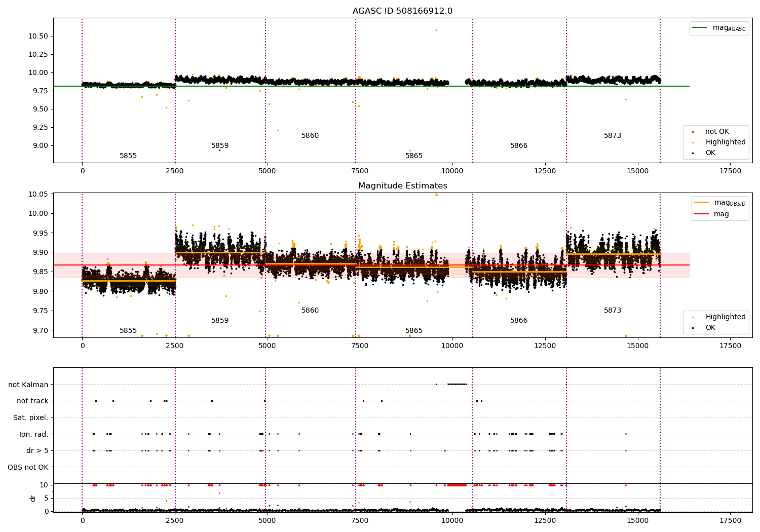Click the '9.95' y-axis tick label

(x=40, y=233)
